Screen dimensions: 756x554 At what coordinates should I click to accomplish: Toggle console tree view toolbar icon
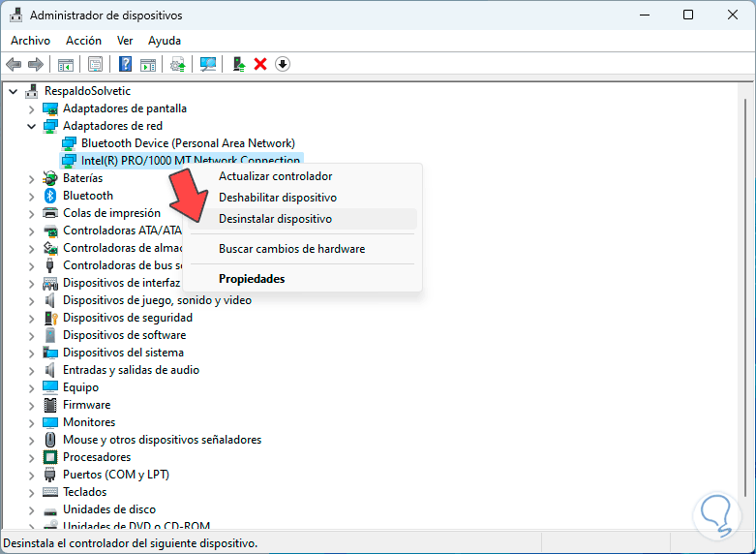click(66, 64)
